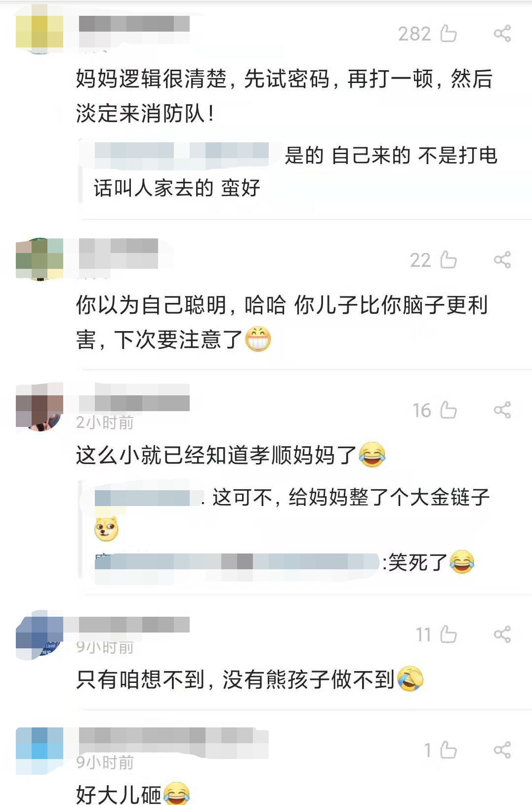This screenshot has height=805, width=532.
Task: Share the 熊孩子 comment
Action: pos(502,635)
